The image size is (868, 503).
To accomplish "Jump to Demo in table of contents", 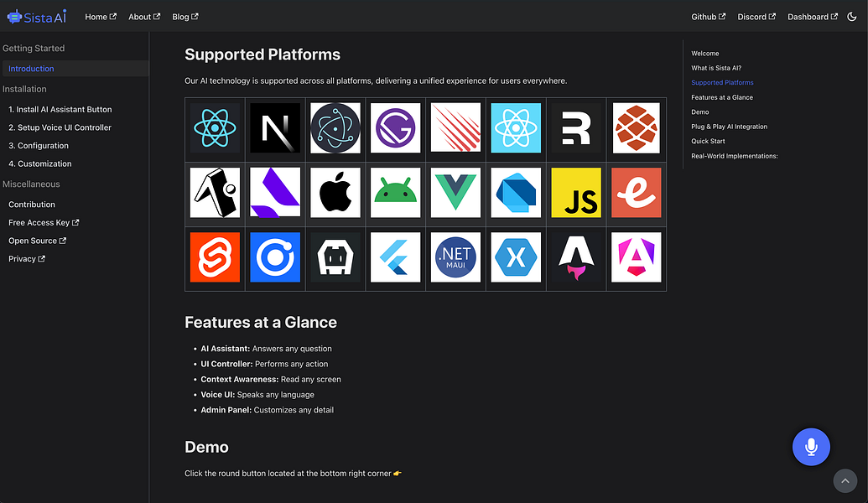I will tap(699, 111).
